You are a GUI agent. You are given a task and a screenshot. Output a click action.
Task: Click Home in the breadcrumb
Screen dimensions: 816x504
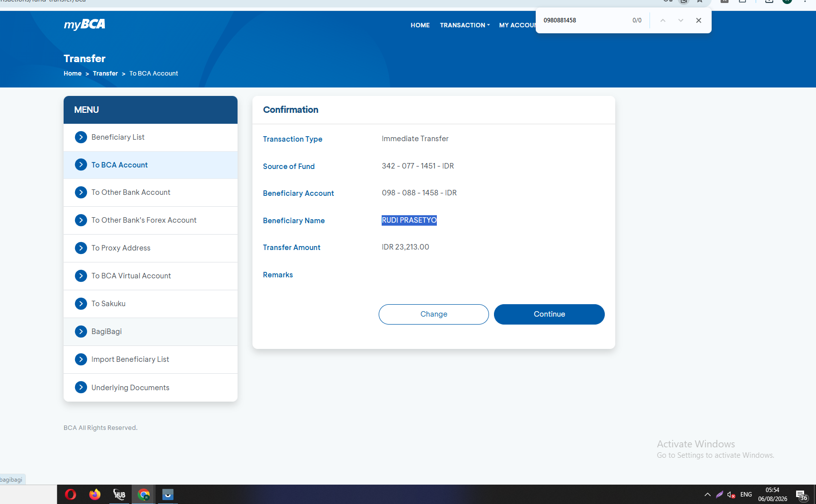(73, 74)
